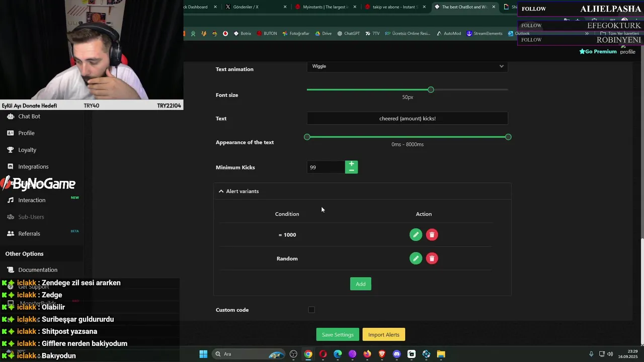Click the Loyalty trophy icon
This screenshot has width=644, height=362.
11,150
